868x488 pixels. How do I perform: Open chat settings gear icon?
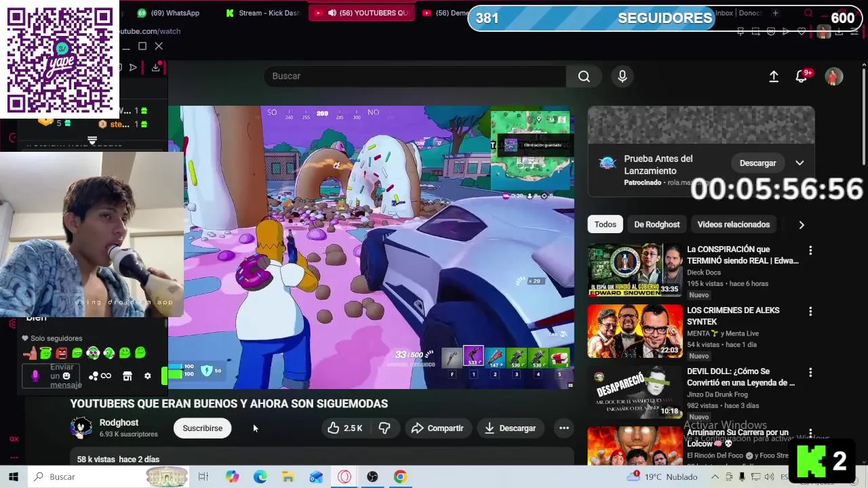click(148, 376)
